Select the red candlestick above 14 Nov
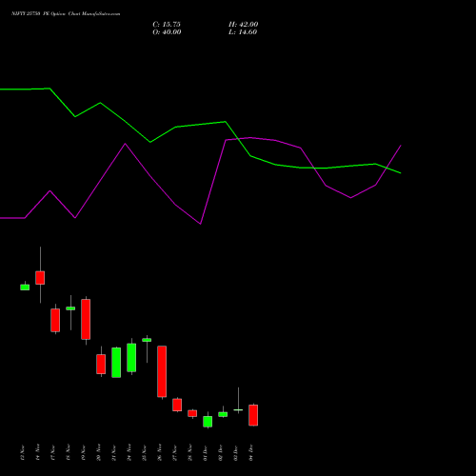 click(40, 278)
